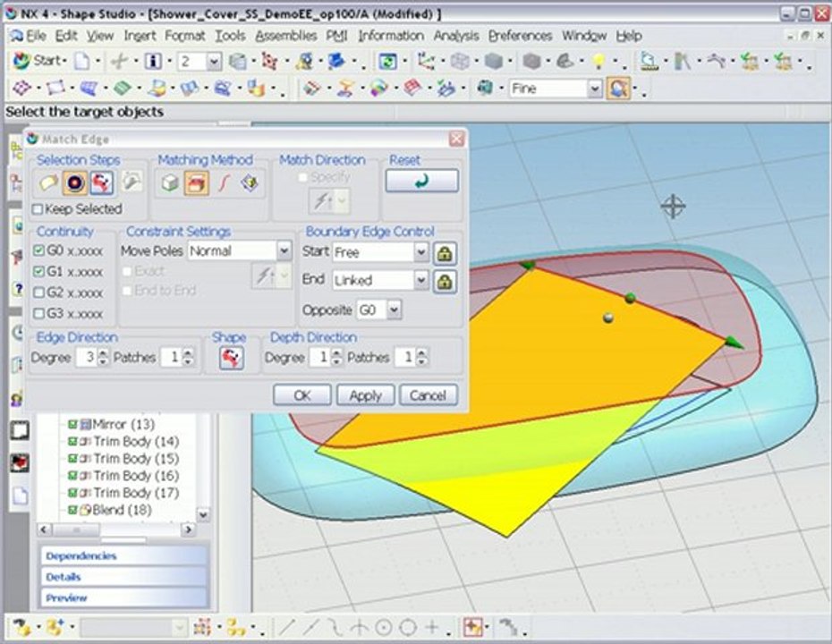Click the navigator horizontal scrollbar
Image resolution: width=832 pixels, height=644 pixels.
pyautogui.click(x=115, y=530)
